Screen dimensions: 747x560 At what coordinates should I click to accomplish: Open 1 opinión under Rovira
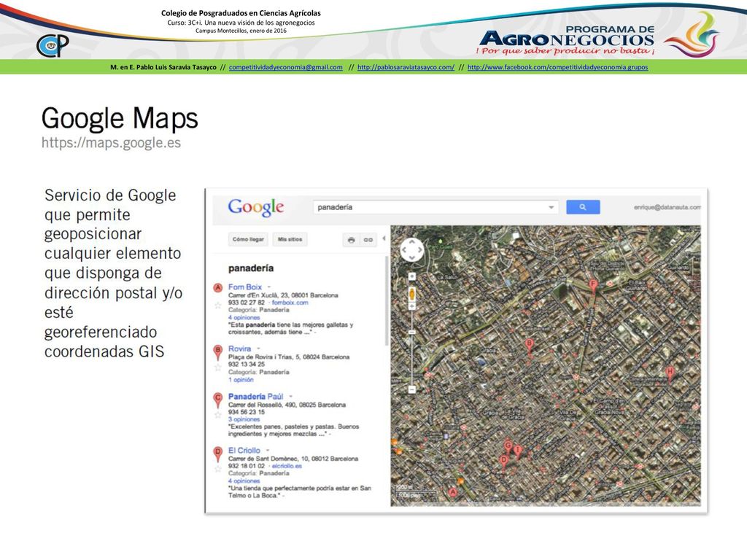[x=241, y=379]
